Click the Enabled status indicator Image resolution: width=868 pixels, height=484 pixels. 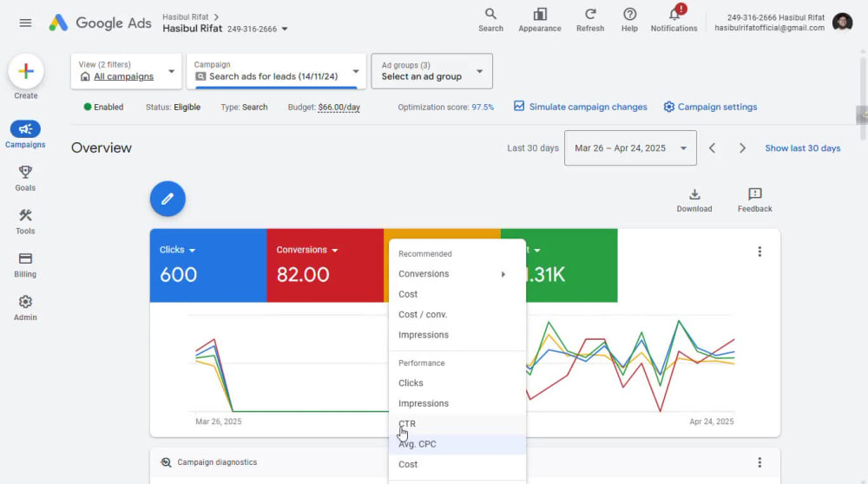click(103, 108)
